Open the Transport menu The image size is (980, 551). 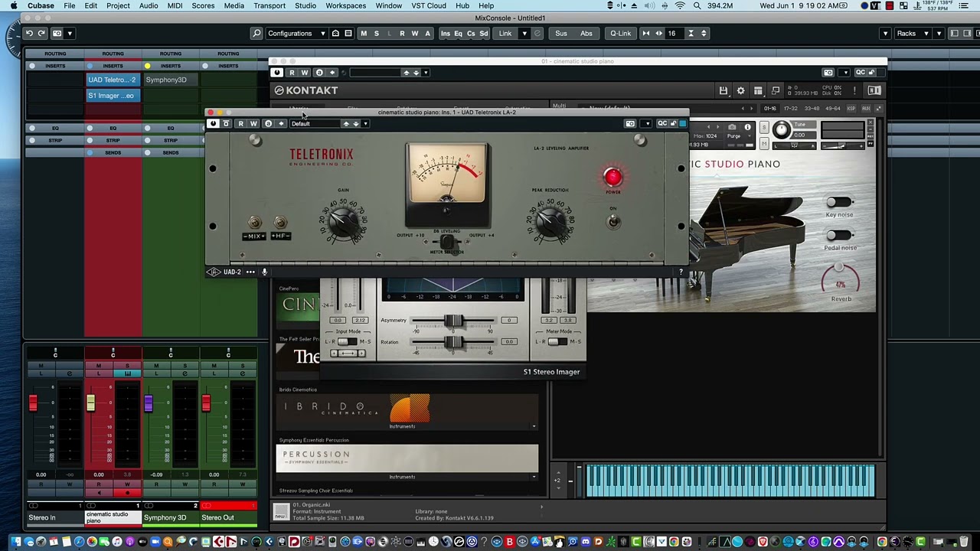(x=269, y=5)
